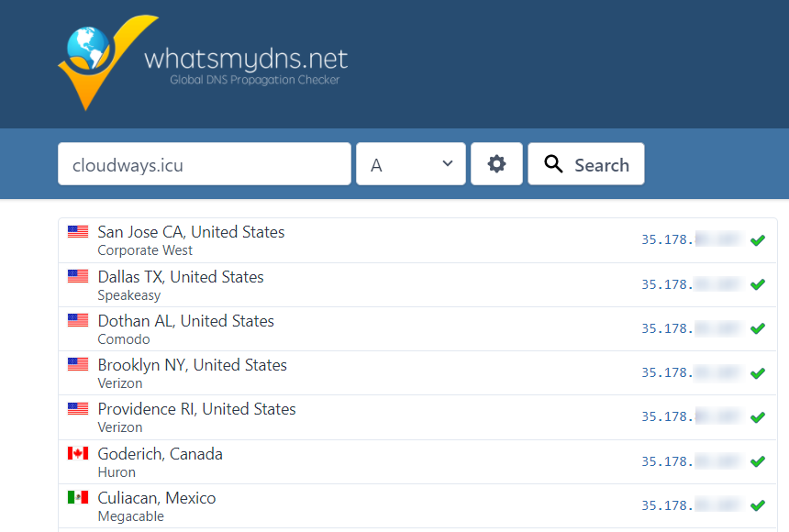Viewport: 789px width, 532px height.
Task: Click green checkmark in Providence RI row
Action: 757,417
